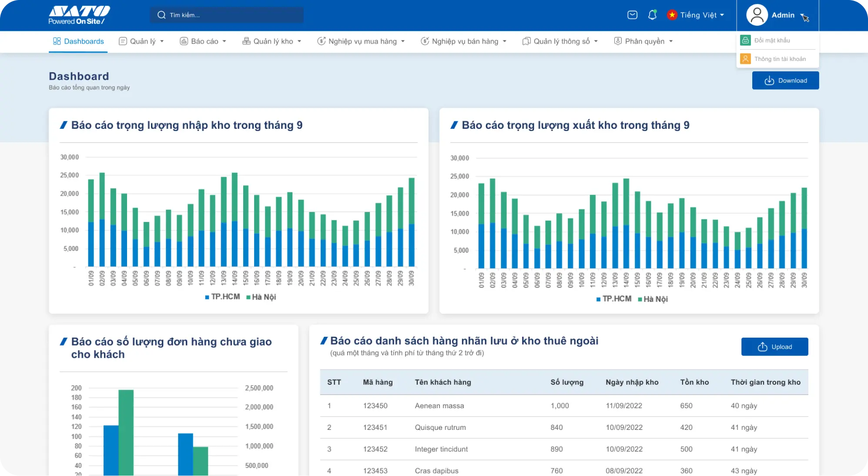
Task: Click item code 123450 cell
Action: pyautogui.click(x=375, y=406)
